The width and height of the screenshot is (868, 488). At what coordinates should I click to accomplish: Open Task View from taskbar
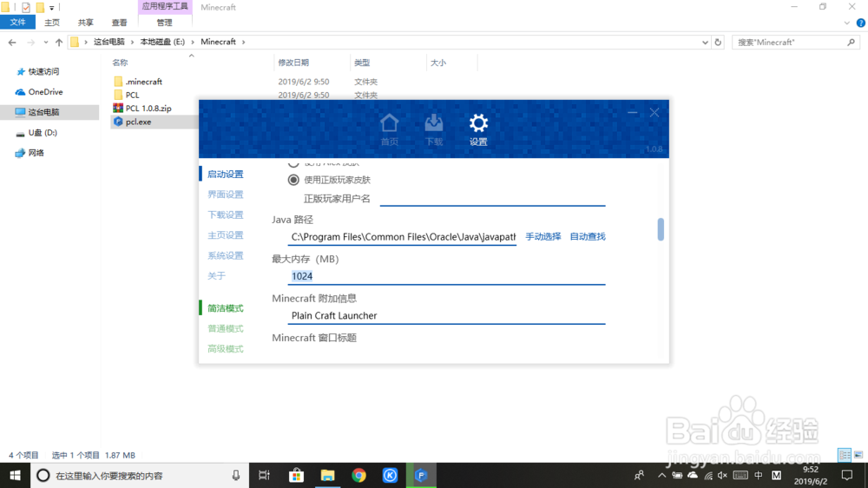pyautogui.click(x=264, y=475)
